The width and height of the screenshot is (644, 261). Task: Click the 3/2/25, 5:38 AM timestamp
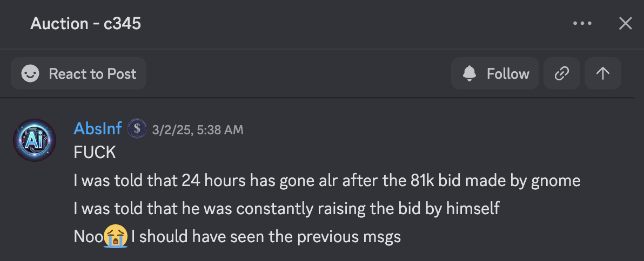pos(198,130)
